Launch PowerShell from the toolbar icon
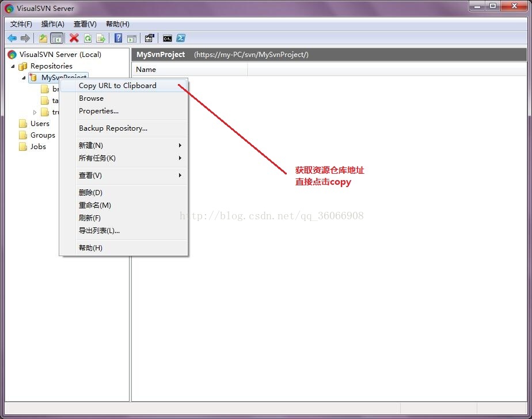This screenshot has width=532, height=419. click(x=181, y=38)
